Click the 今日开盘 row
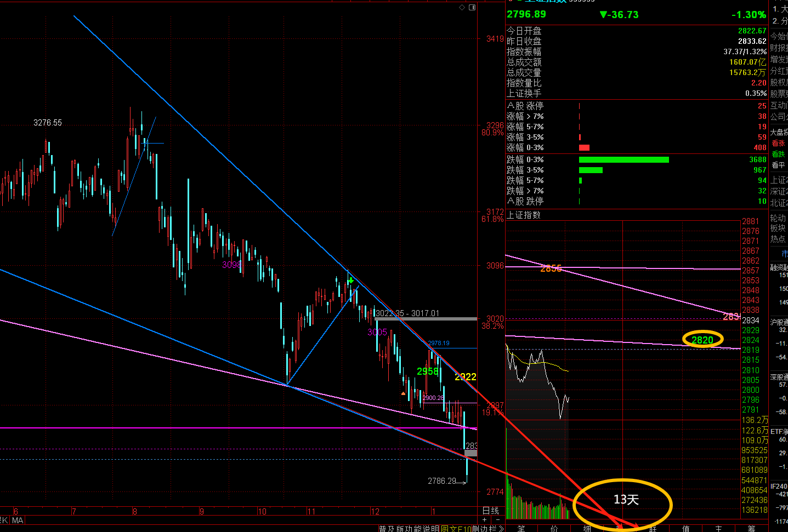Screen dimensions: 788x532 coord(637,31)
